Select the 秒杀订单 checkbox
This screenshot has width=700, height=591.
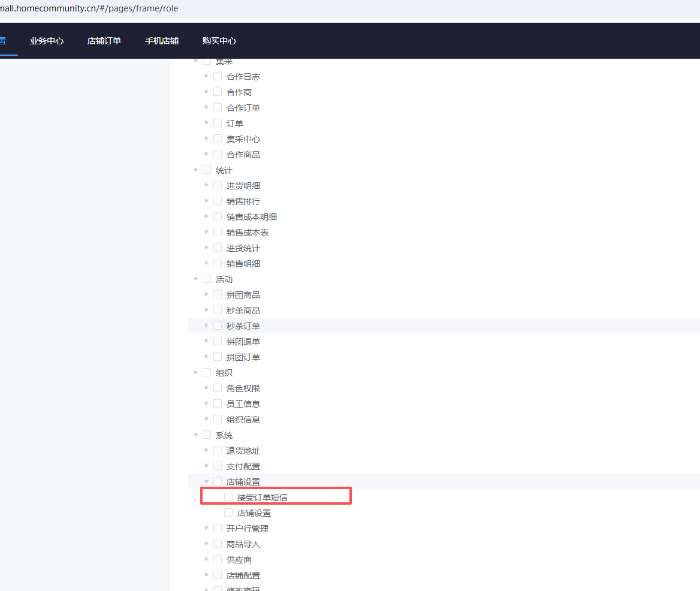pyautogui.click(x=218, y=325)
